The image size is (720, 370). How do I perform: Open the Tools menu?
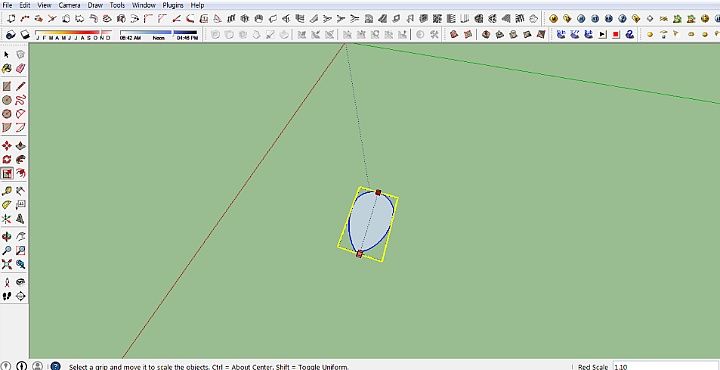click(117, 5)
